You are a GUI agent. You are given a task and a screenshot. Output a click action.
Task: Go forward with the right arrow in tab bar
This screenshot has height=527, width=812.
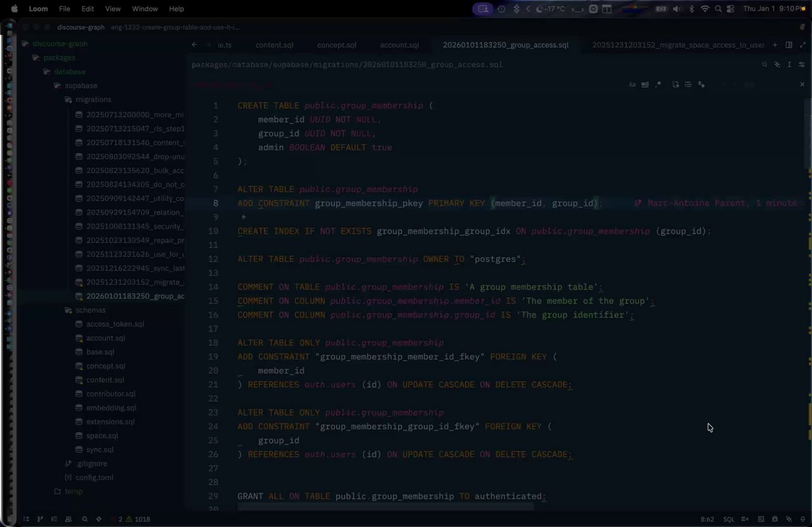point(209,45)
